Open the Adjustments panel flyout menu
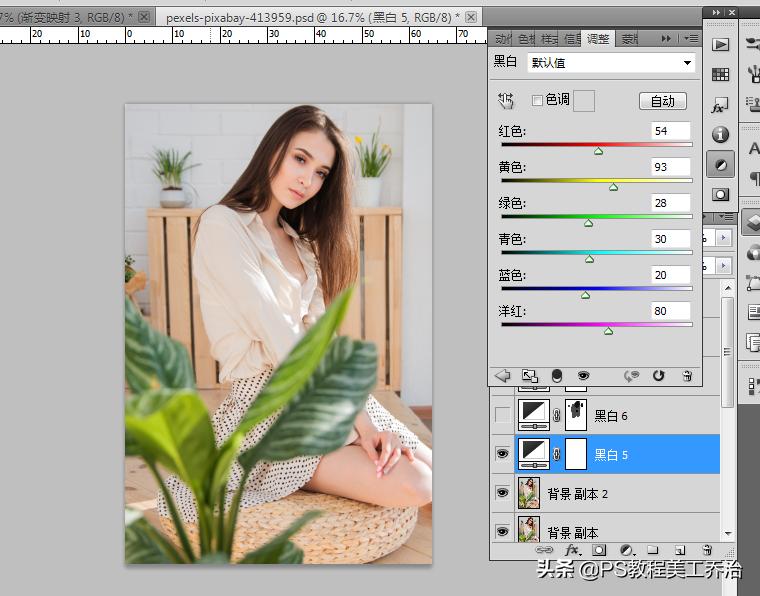Screen dimensions: 760x596 pos(691,38)
